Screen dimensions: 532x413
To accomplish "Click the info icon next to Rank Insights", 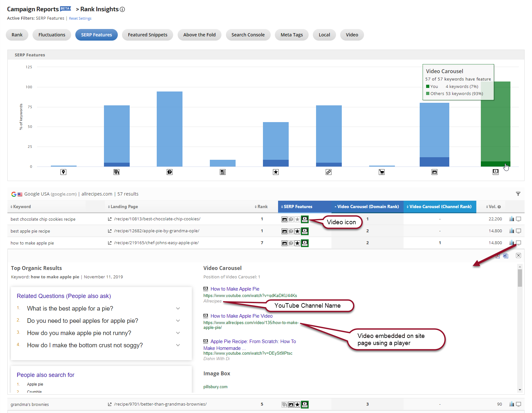I will tap(122, 9).
